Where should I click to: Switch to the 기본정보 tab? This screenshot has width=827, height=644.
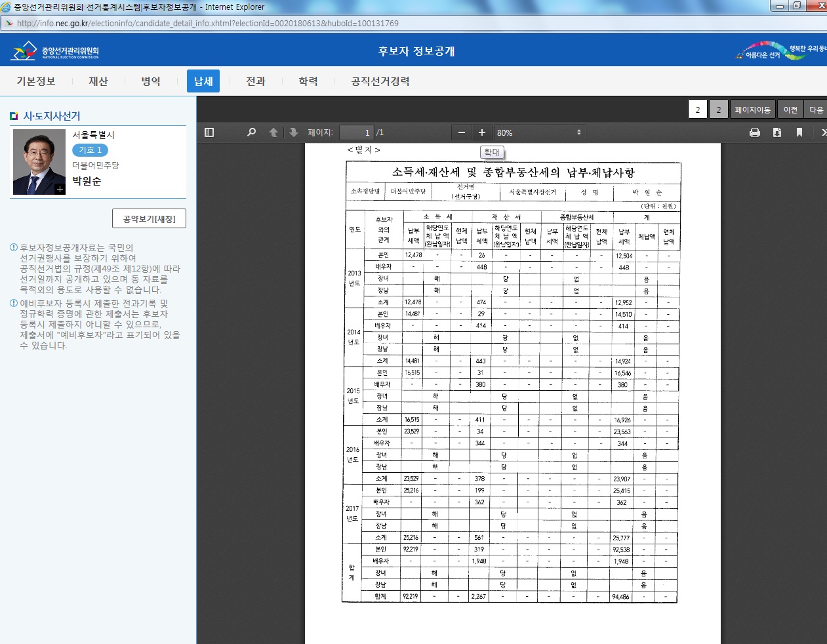(x=36, y=81)
